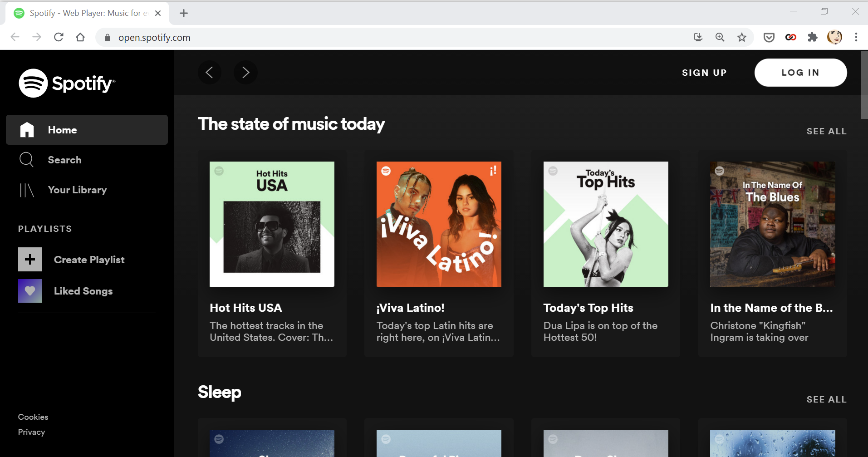Click The state of music today heading
This screenshot has width=868, height=457.
click(x=291, y=124)
